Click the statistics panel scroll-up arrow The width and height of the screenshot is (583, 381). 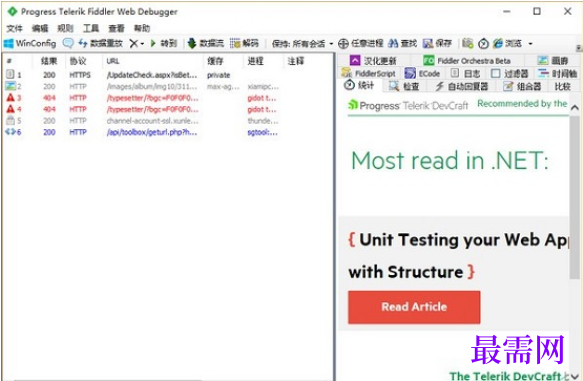click(575, 108)
